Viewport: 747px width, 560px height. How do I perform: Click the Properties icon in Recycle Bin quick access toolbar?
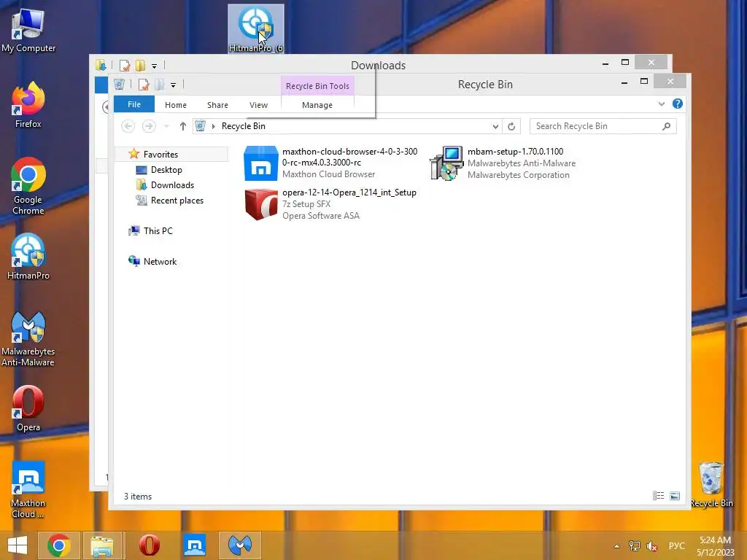(144, 85)
